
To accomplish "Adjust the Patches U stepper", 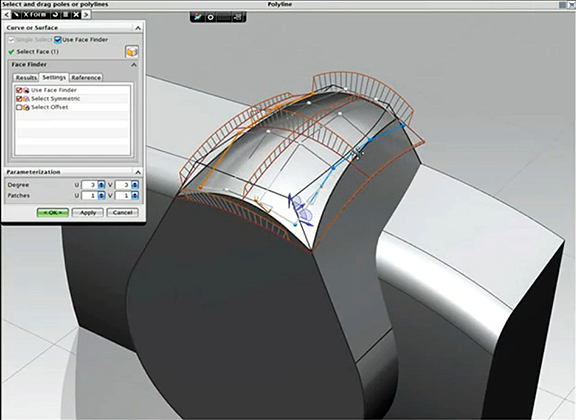I will tap(102, 195).
